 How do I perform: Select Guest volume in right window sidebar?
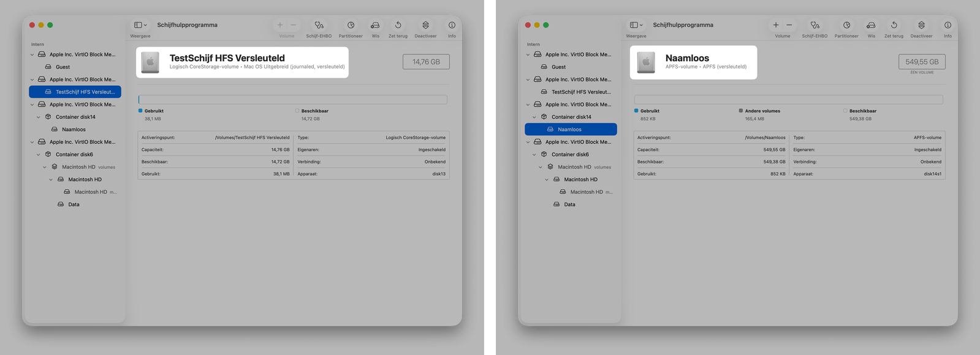pos(571,67)
